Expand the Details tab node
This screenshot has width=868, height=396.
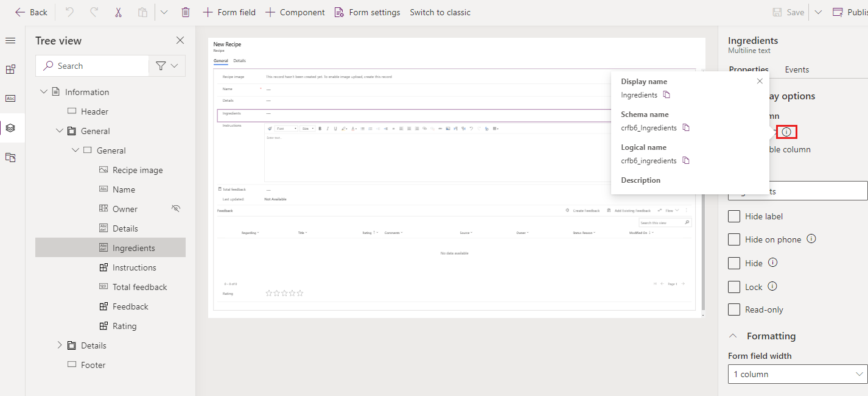[x=59, y=345]
